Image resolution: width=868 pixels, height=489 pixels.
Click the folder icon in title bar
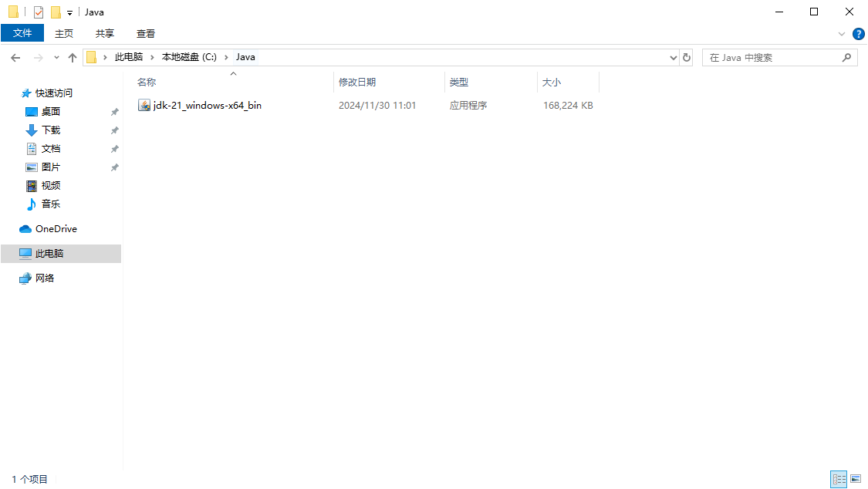pos(13,12)
